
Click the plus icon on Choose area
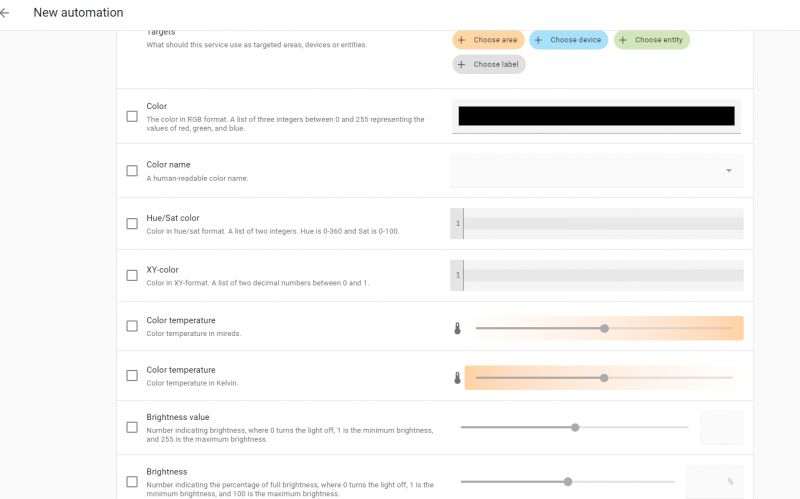(460, 40)
